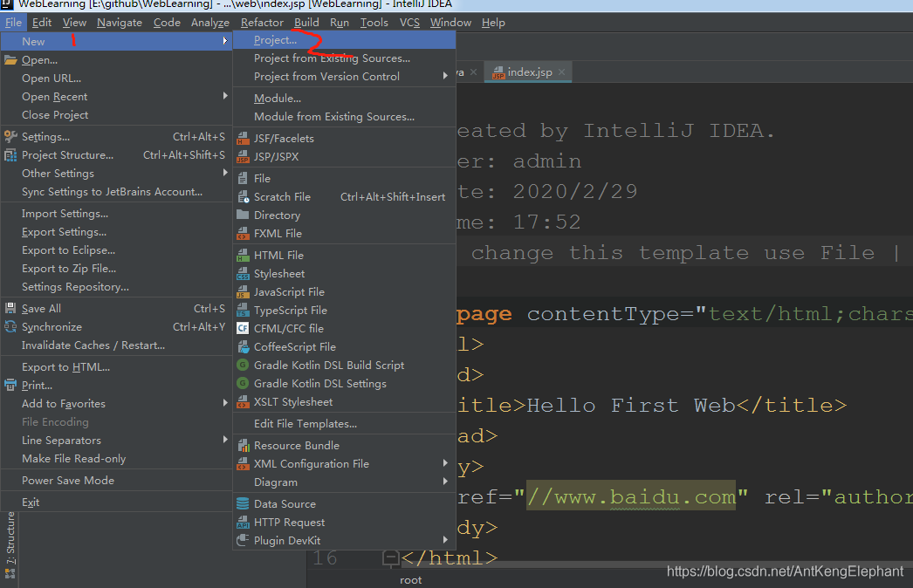Click the XML Configuration File icon
913x588 pixels.
tap(243, 464)
